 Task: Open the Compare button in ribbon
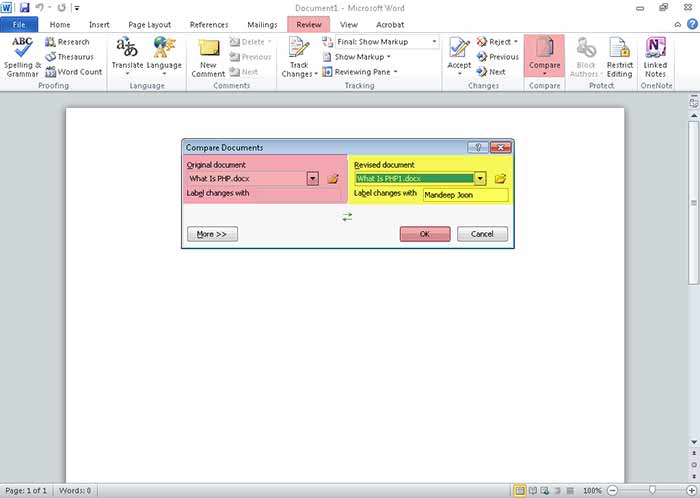tap(544, 57)
